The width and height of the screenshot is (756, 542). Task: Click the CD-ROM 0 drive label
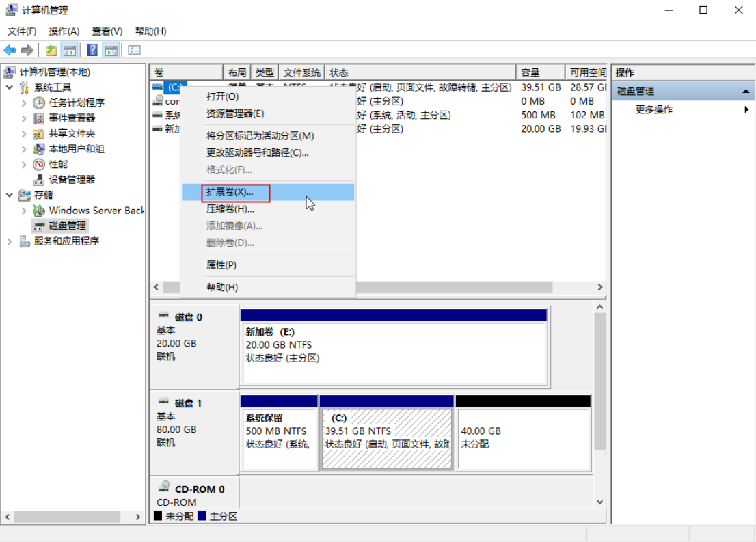pos(199,489)
